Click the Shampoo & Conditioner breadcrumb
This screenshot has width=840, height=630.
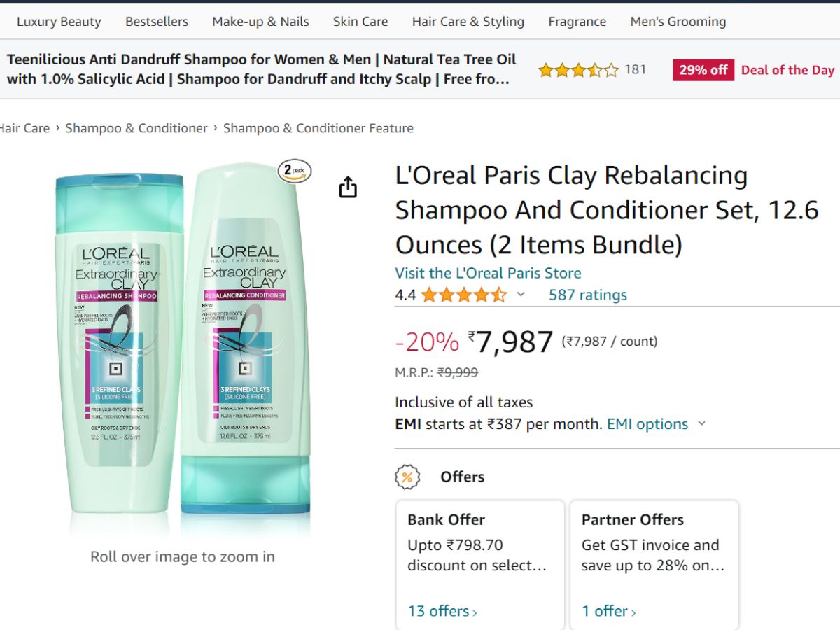point(137,128)
